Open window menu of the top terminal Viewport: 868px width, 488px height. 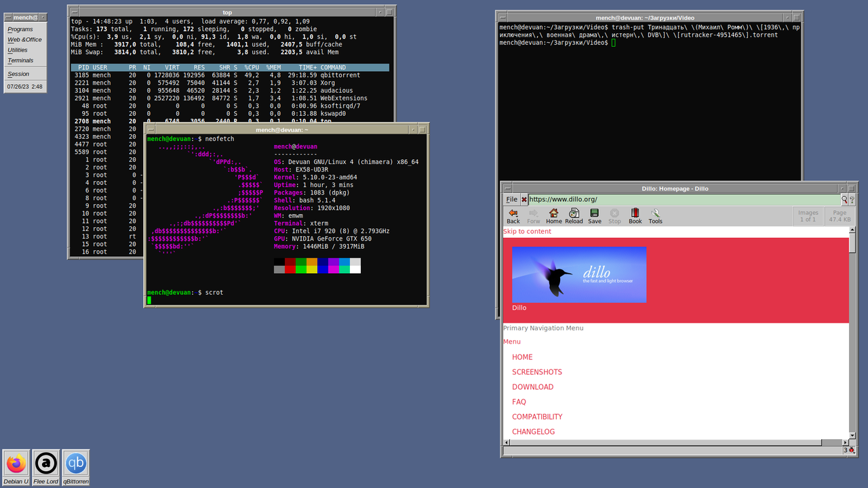(75, 12)
